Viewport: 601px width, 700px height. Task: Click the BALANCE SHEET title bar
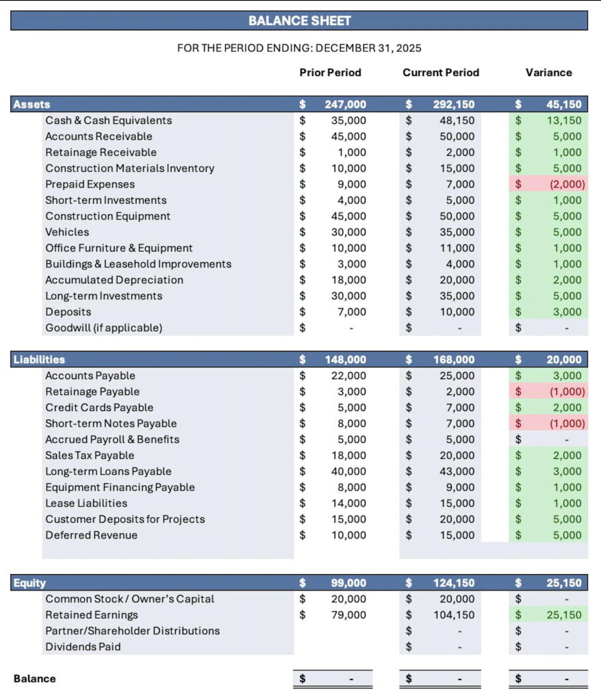point(300,21)
